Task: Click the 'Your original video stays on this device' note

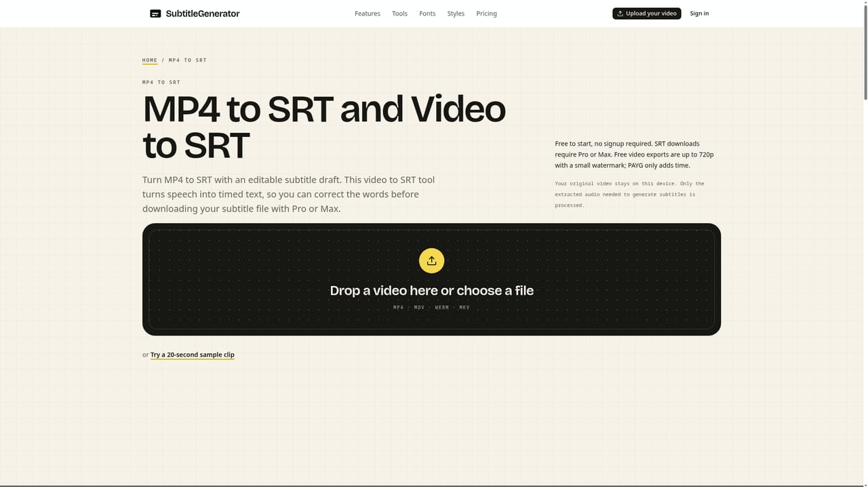Action: click(x=629, y=195)
